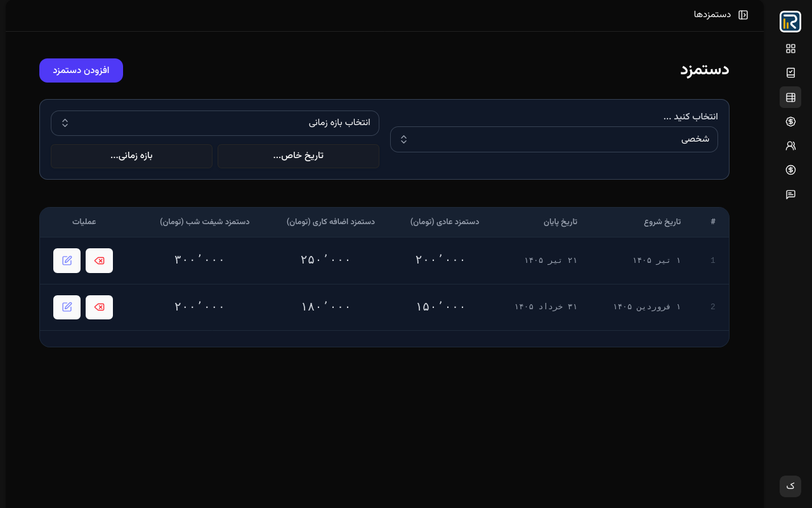Click the night shift wage value ۳۰۰٬۰۰۰

(199, 260)
